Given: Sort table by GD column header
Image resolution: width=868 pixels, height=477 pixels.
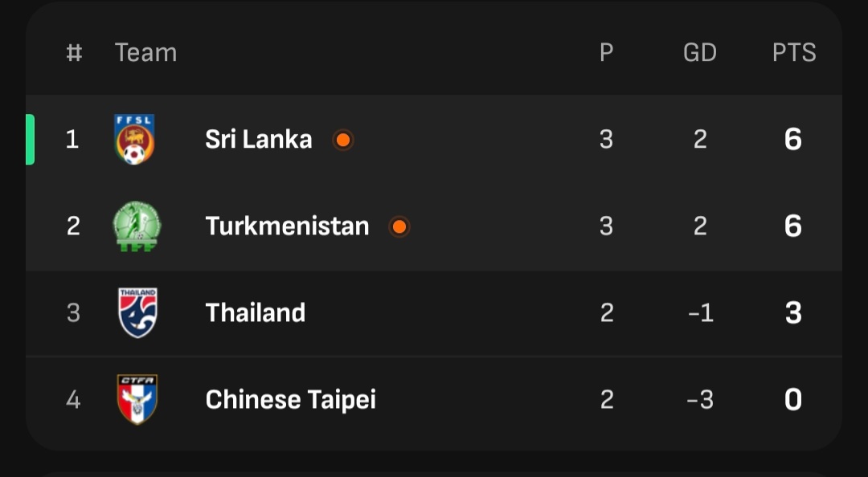Looking at the screenshot, I should [x=699, y=53].
